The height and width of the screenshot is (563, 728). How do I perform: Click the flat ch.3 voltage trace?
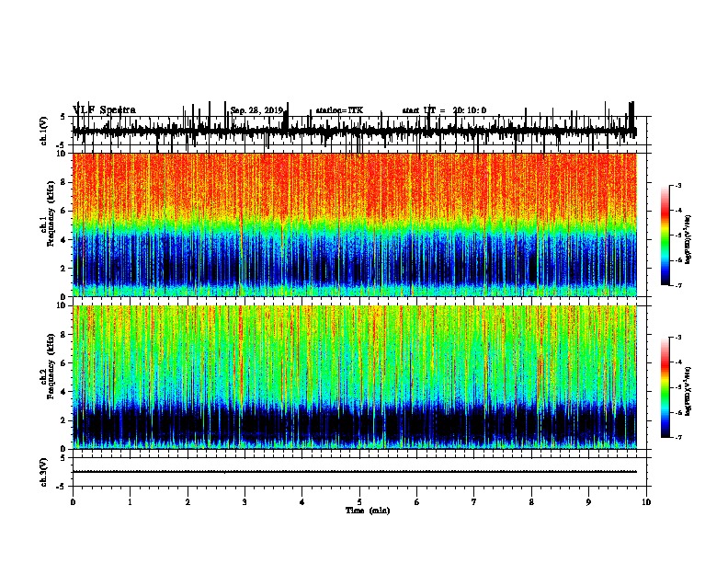click(x=355, y=472)
